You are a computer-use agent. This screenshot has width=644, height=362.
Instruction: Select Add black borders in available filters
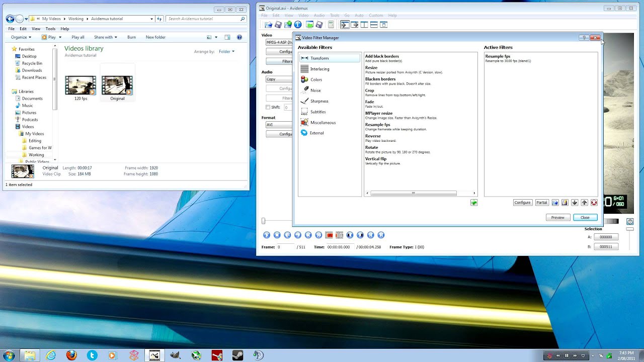(x=382, y=56)
